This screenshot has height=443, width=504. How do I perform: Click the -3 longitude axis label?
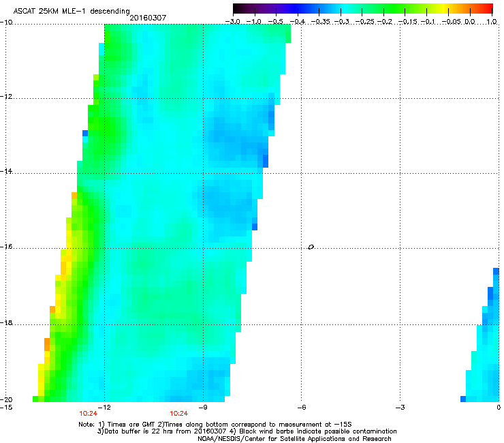point(400,408)
